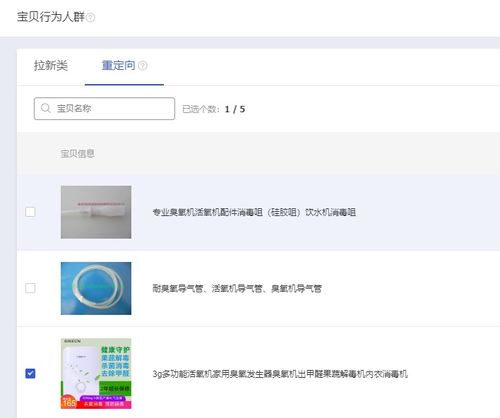Click product title 耐臭氧导气管、活氧机导气管

(237, 288)
